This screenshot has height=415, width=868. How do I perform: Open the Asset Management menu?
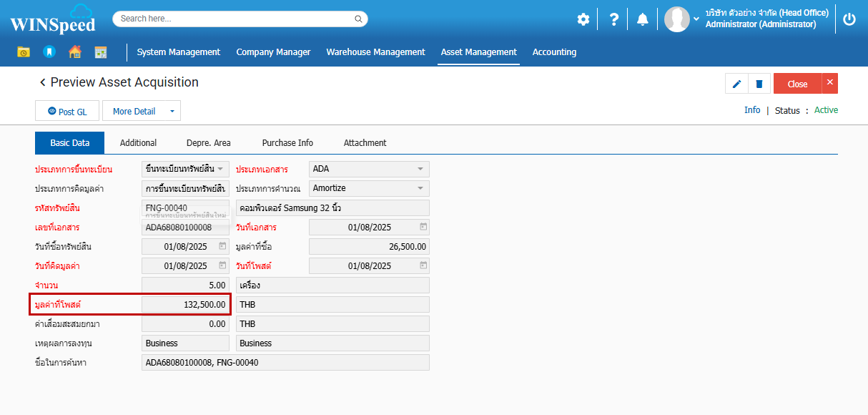coord(478,52)
